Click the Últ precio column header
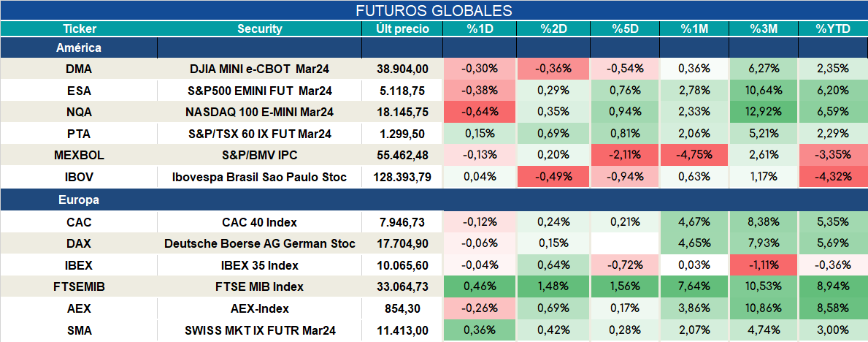Viewport: 868px width, 342px height. [402, 29]
